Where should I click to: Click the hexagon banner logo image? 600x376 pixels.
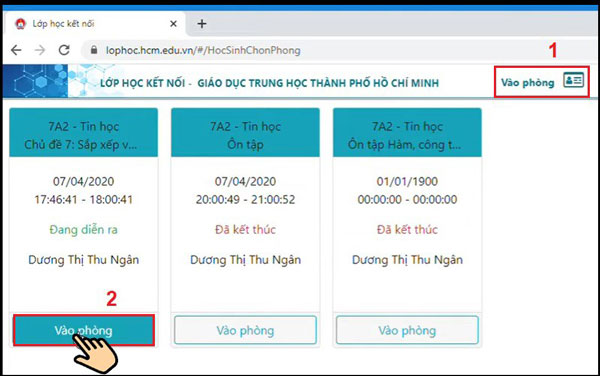tap(35, 81)
